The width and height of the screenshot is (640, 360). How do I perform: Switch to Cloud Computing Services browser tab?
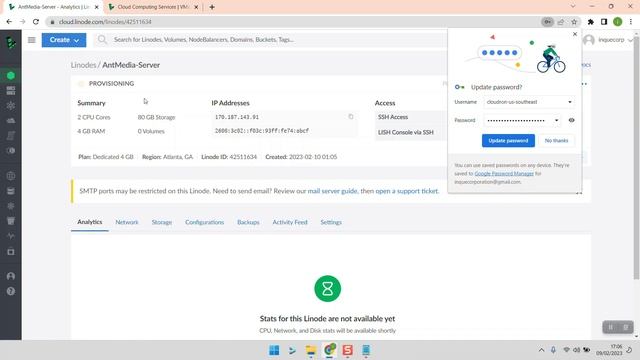coord(152,7)
